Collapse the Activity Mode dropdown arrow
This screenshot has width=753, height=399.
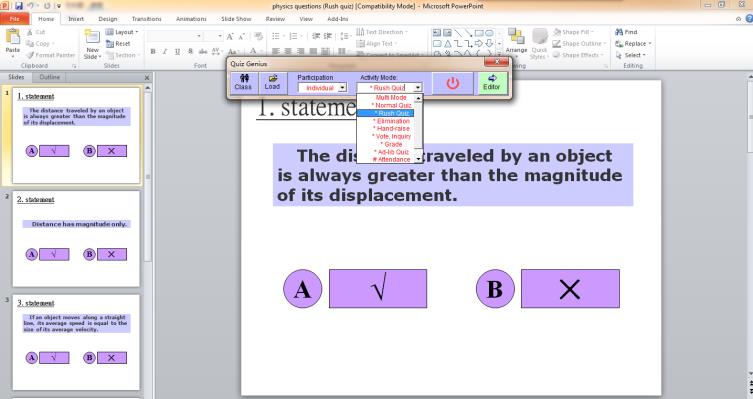click(418, 88)
